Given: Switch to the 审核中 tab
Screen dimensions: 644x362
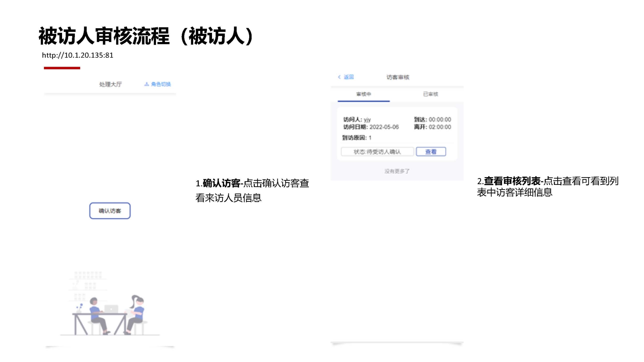Looking at the screenshot, I should (364, 94).
